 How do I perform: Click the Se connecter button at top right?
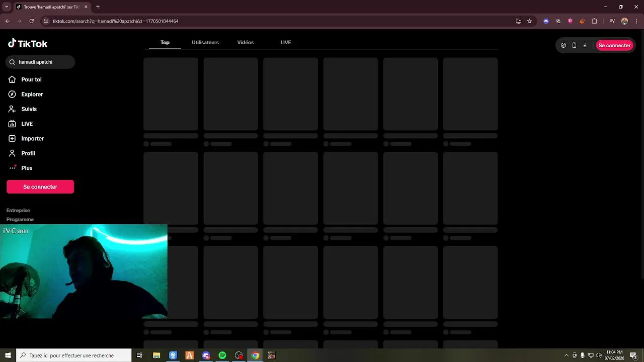tap(614, 45)
